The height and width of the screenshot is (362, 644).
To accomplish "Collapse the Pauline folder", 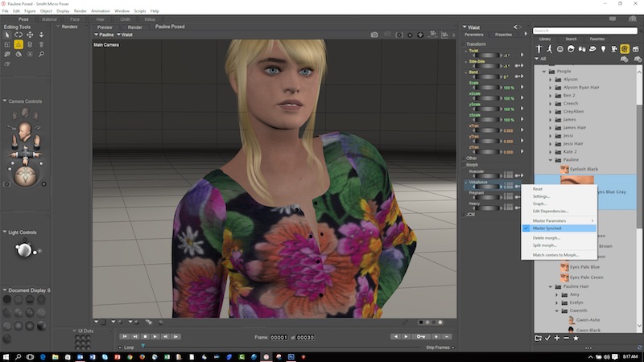I will 551,159.
